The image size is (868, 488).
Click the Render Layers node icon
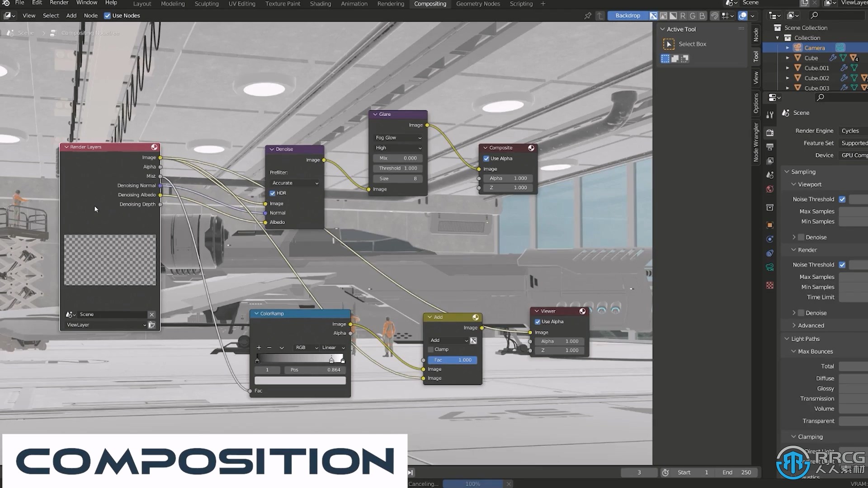tap(155, 147)
